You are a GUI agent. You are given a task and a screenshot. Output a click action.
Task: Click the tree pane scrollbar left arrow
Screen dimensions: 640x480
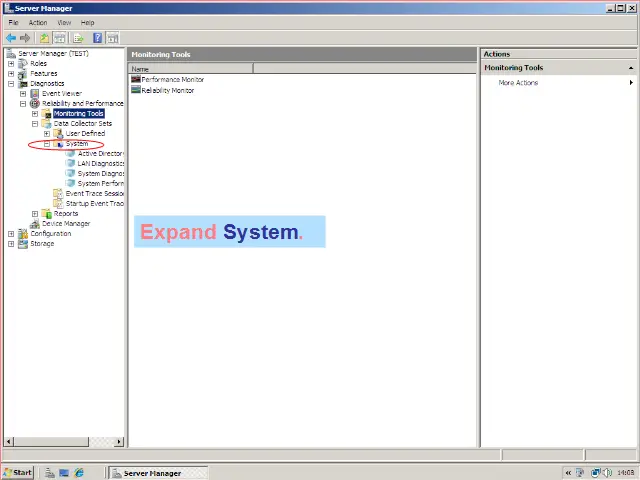[x=9, y=441]
